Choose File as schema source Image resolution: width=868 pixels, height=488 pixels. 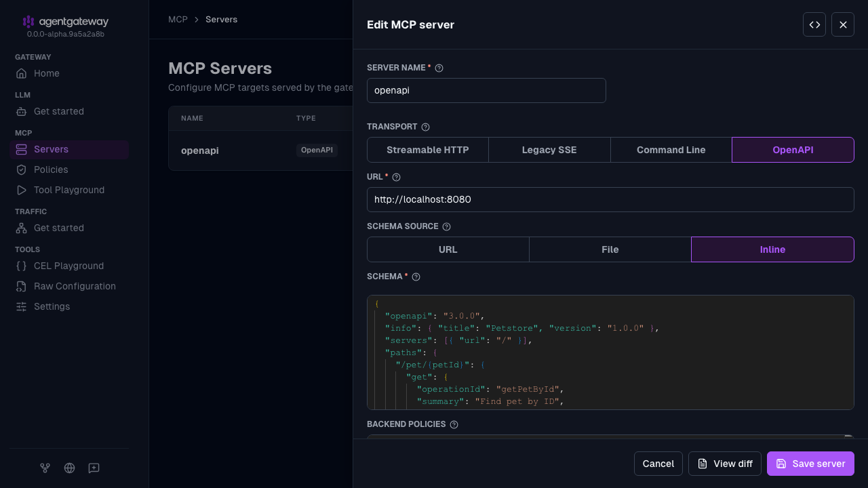pyautogui.click(x=610, y=249)
